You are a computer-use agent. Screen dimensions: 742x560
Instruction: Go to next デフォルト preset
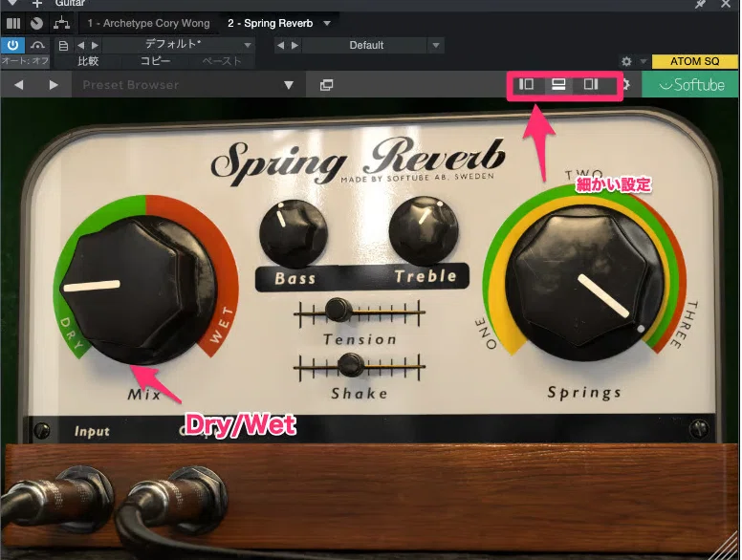(95, 46)
